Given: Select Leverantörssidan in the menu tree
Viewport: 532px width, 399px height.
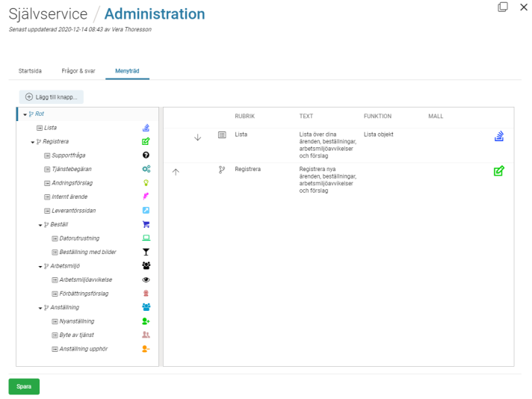Looking at the screenshot, I should [x=73, y=211].
